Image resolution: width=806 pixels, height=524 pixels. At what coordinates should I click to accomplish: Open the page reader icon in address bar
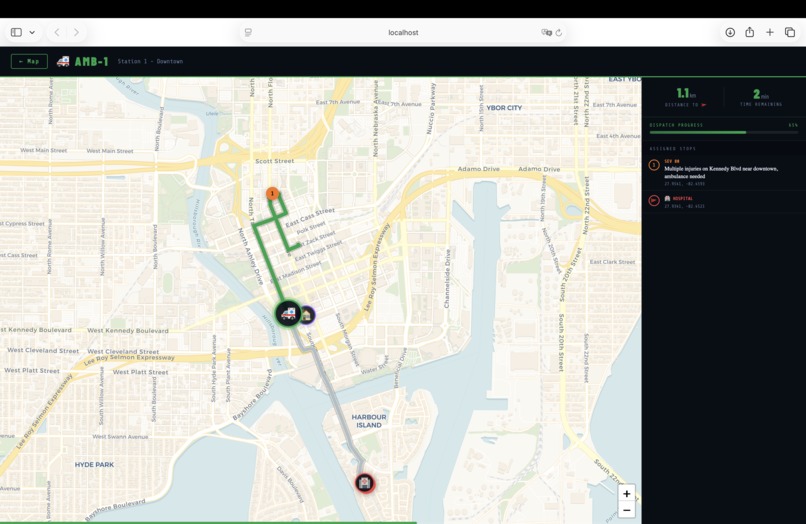[248, 32]
